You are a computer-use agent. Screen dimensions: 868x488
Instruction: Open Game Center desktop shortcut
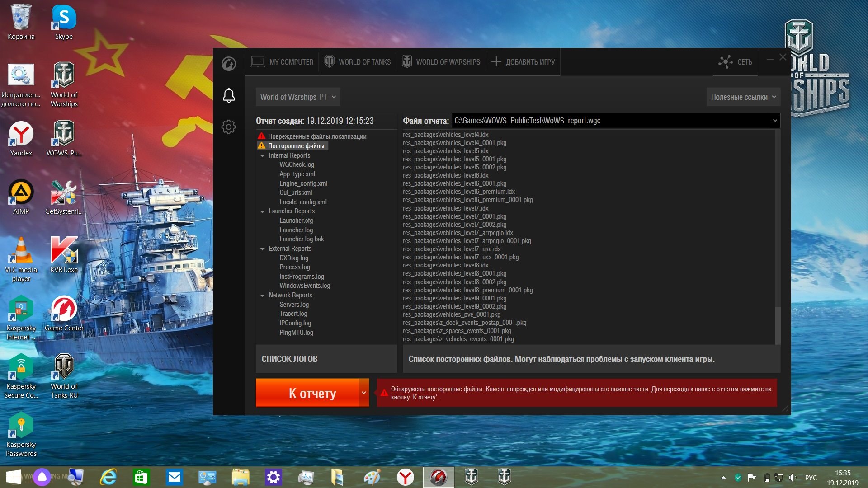[x=64, y=313]
